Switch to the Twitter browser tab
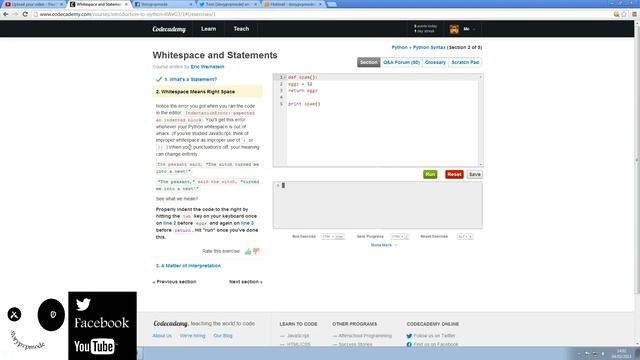The image size is (640, 360). point(228,4)
